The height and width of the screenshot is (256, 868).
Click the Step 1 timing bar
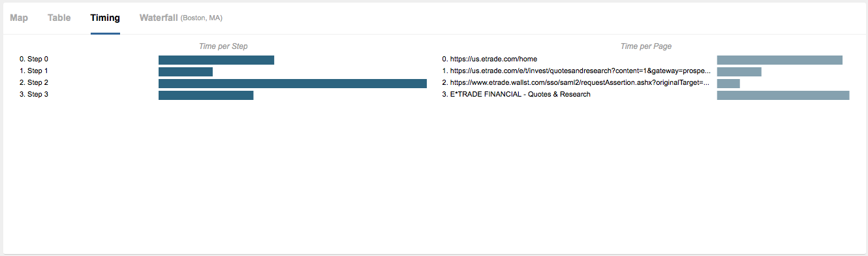pos(185,72)
